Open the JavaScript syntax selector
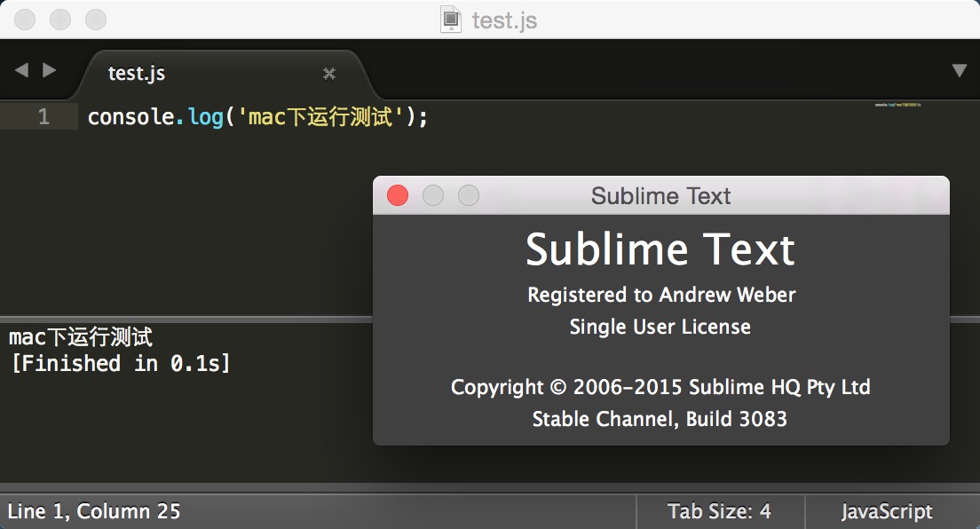Screen dimensions: 980x529 (886, 511)
